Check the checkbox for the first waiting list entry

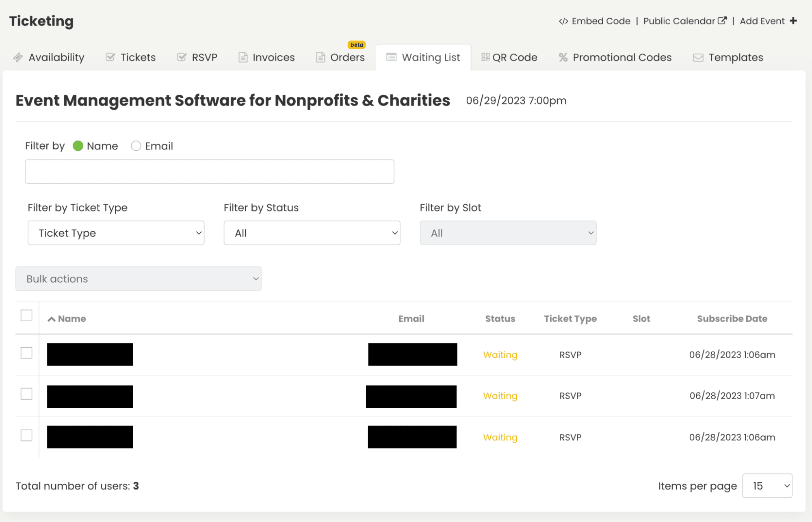(x=26, y=353)
